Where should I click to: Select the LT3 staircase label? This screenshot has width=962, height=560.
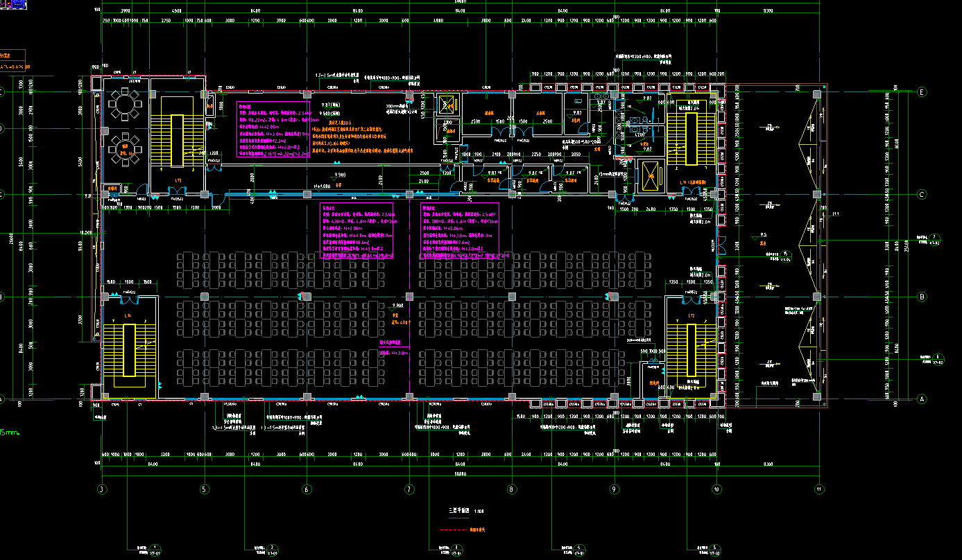177,181
